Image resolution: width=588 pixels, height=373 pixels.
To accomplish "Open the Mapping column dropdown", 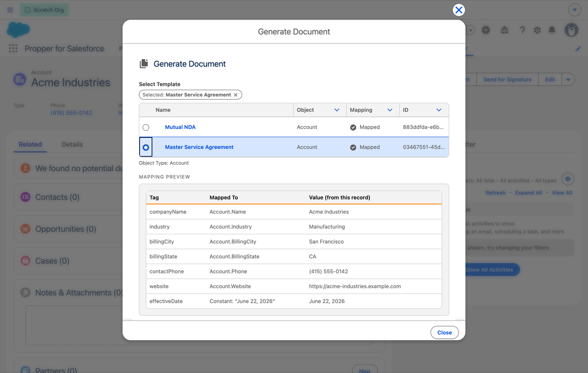I will tap(390, 110).
